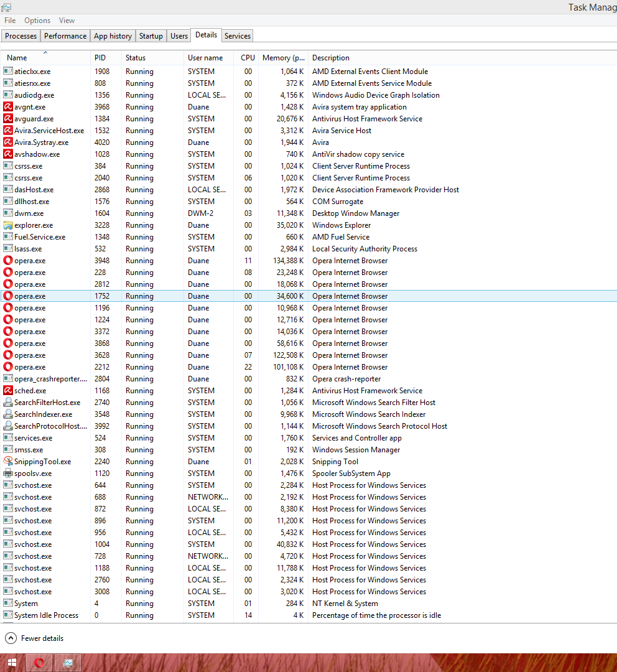
Task: Click the avguard.exe Avira icon
Action: click(7, 119)
